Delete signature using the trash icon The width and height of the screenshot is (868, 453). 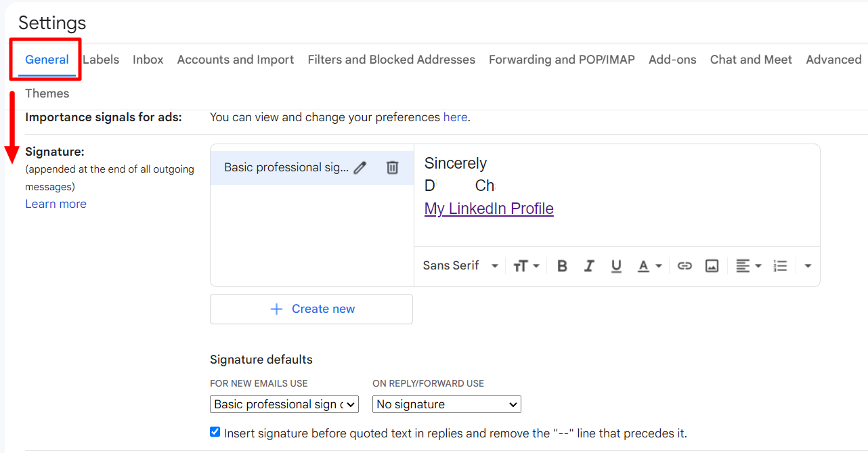click(x=392, y=167)
